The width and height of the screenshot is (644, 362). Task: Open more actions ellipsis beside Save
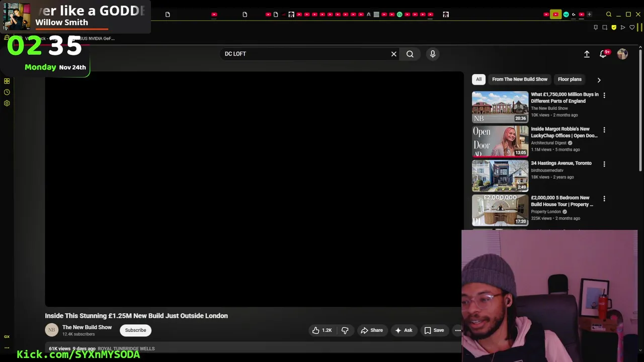point(458,330)
